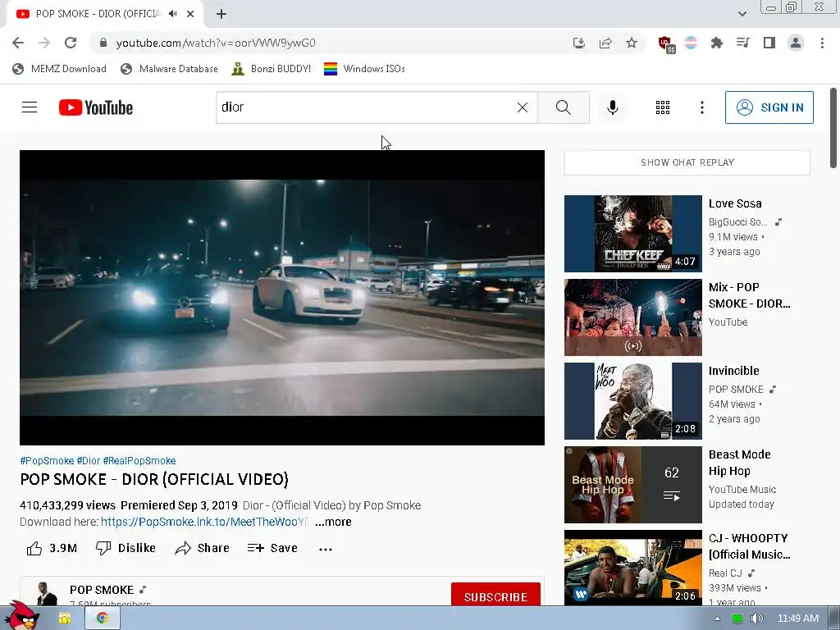The height and width of the screenshot is (630, 840).
Task: Open uBlock Origin extension icon
Action: click(666, 44)
